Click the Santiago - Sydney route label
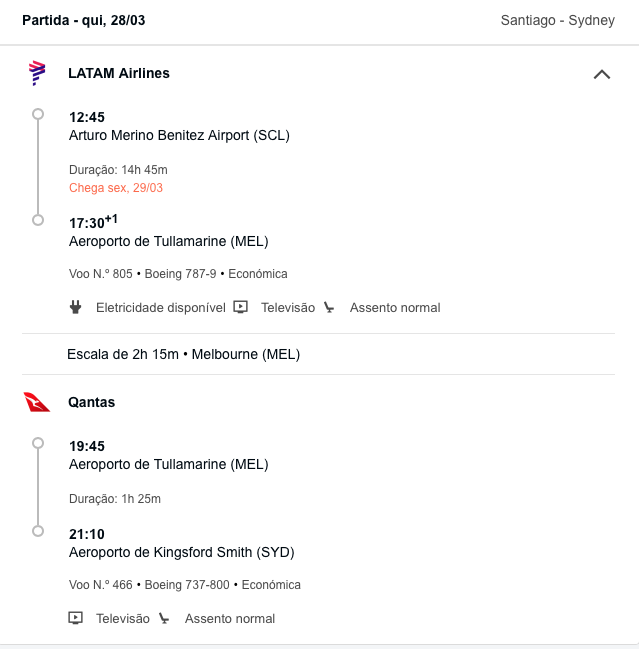 tap(557, 20)
